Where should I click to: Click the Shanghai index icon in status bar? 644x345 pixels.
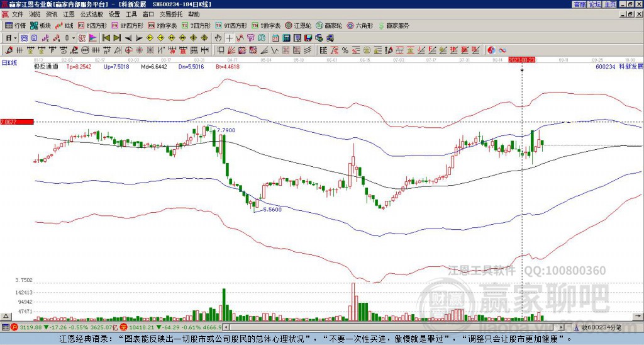click(x=15, y=327)
